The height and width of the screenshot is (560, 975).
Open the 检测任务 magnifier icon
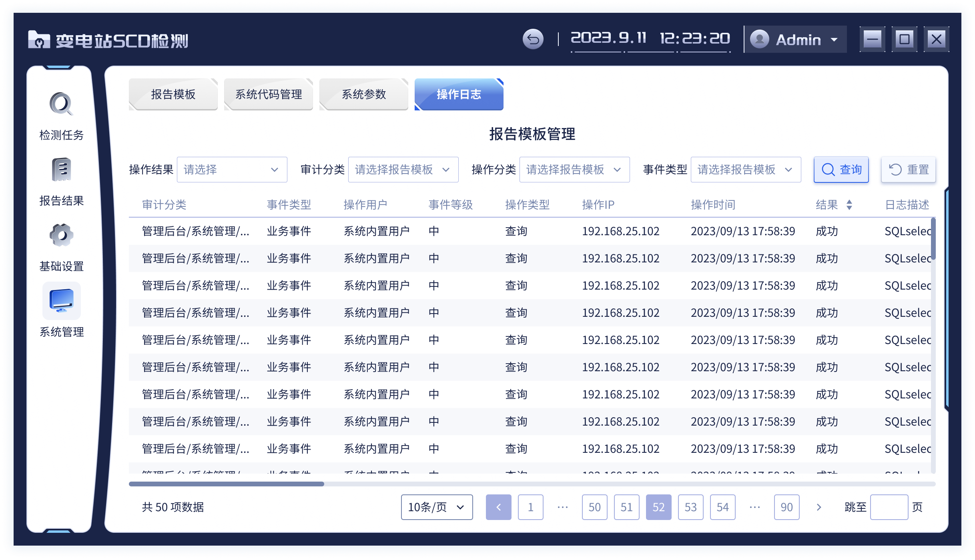(x=61, y=104)
